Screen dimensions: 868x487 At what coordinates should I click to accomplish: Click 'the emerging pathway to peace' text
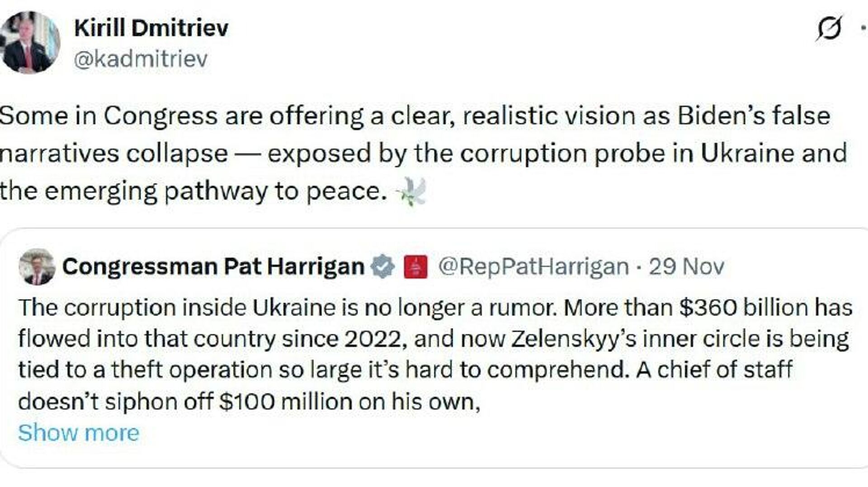[x=193, y=191]
